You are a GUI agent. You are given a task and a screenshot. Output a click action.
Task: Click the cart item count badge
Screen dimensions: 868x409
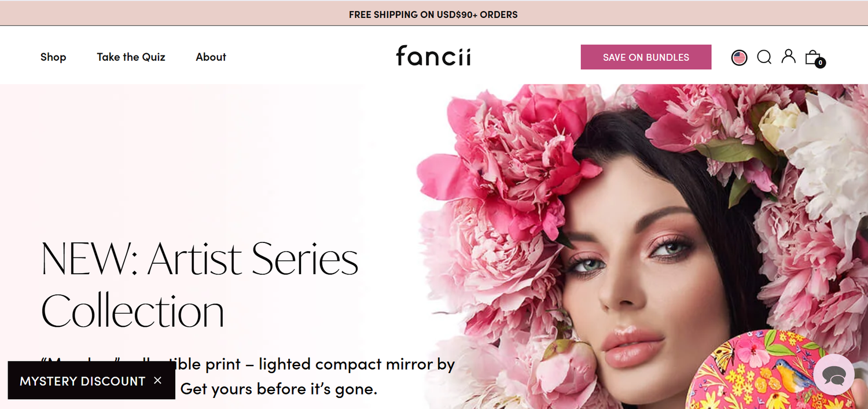coord(820,63)
